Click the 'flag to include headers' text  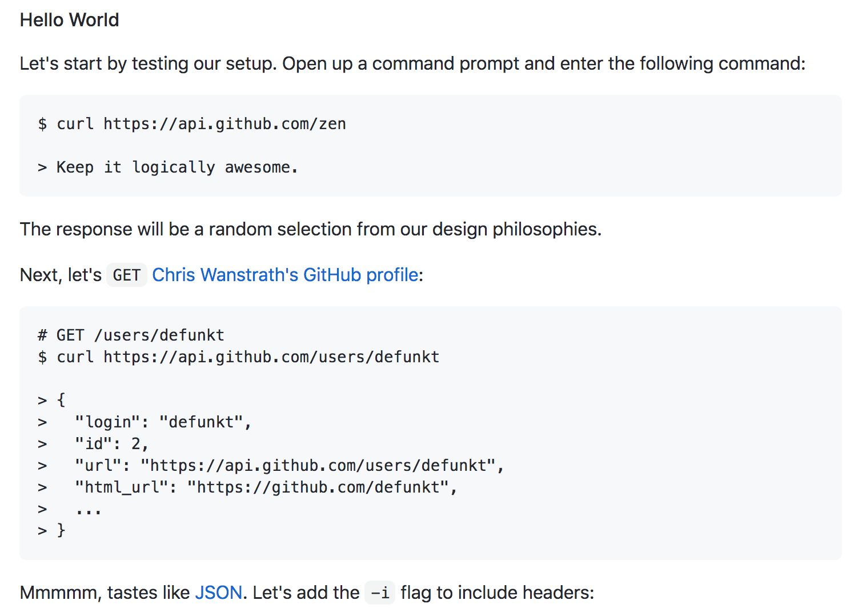point(497,593)
